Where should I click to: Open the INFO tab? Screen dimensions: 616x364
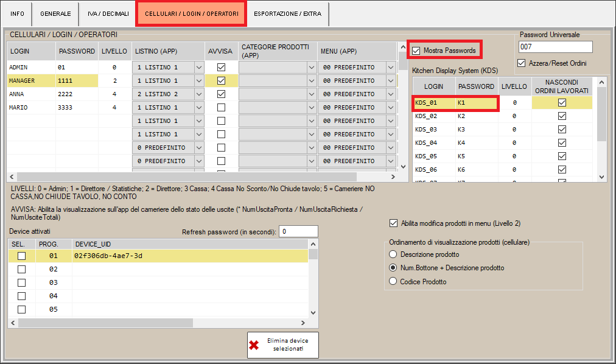click(x=18, y=13)
